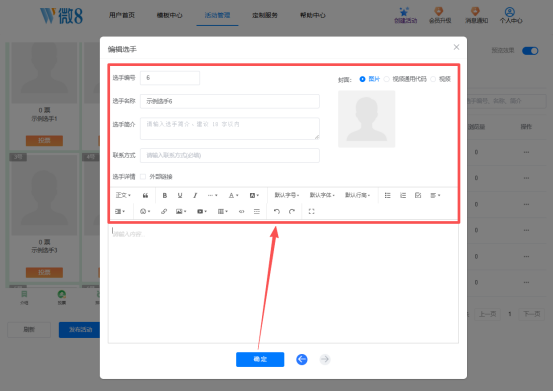The image size is (554, 392).
Task: Insert a bulleted list
Action: point(388,195)
